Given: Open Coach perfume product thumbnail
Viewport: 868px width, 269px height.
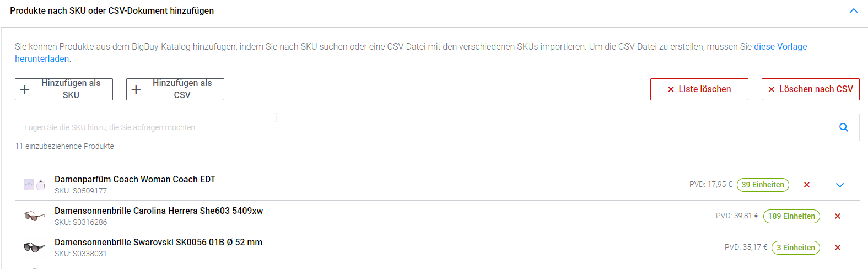Looking at the screenshot, I should pyautogui.click(x=34, y=185).
